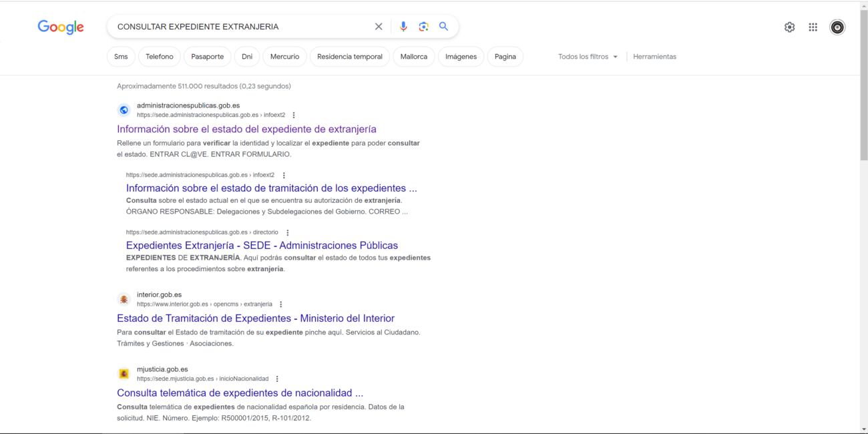This screenshot has width=868, height=434.
Task: Click interior.gob.es site favicon
Action: coord(124,300)
